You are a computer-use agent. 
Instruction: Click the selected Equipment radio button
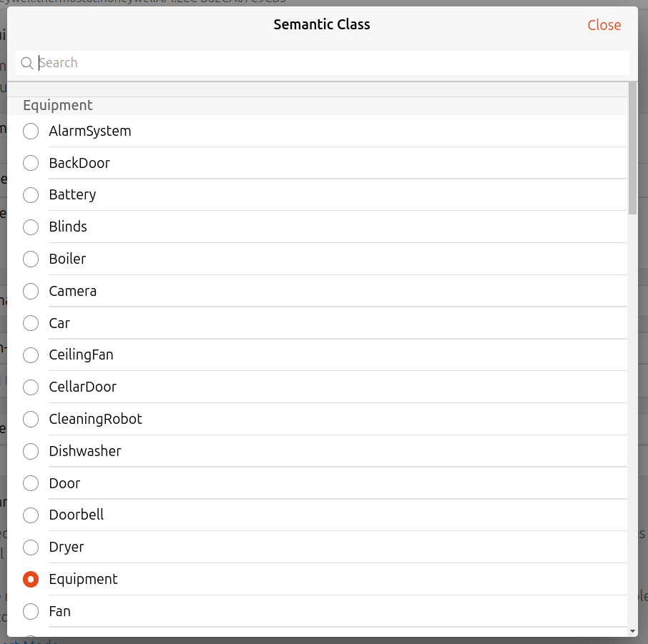click(x=31, y=579)
